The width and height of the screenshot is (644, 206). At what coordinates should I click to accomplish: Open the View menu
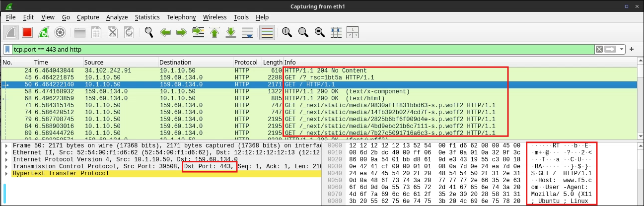(48, 17)
